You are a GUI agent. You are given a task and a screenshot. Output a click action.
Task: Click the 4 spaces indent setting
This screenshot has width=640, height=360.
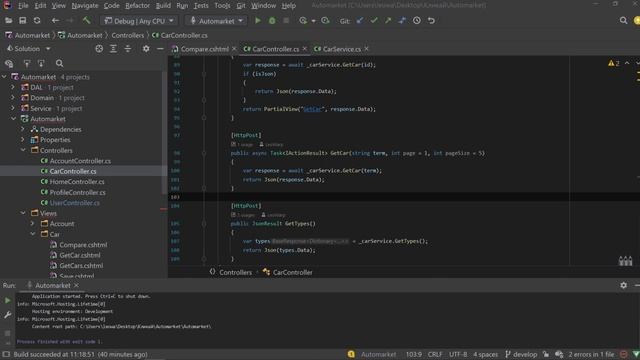485,354
